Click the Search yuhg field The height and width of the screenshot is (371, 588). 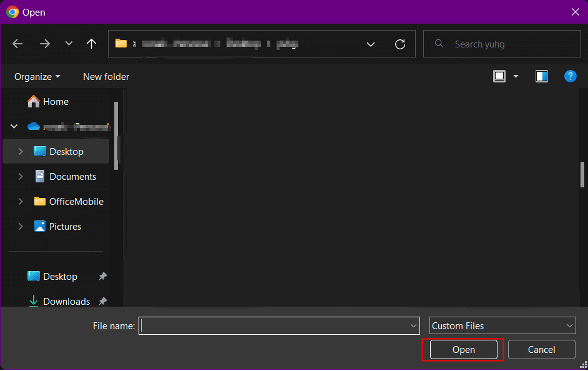[502, 44]
